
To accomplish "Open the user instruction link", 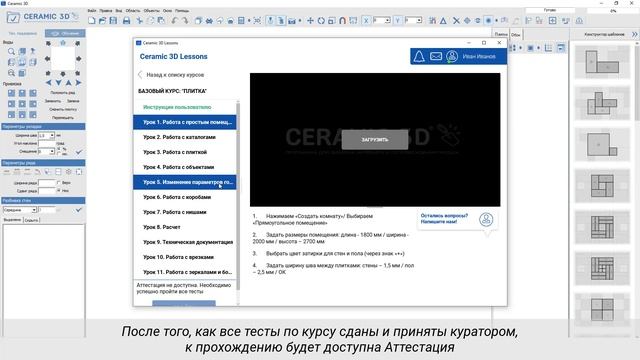I will (x=177, y=107).
